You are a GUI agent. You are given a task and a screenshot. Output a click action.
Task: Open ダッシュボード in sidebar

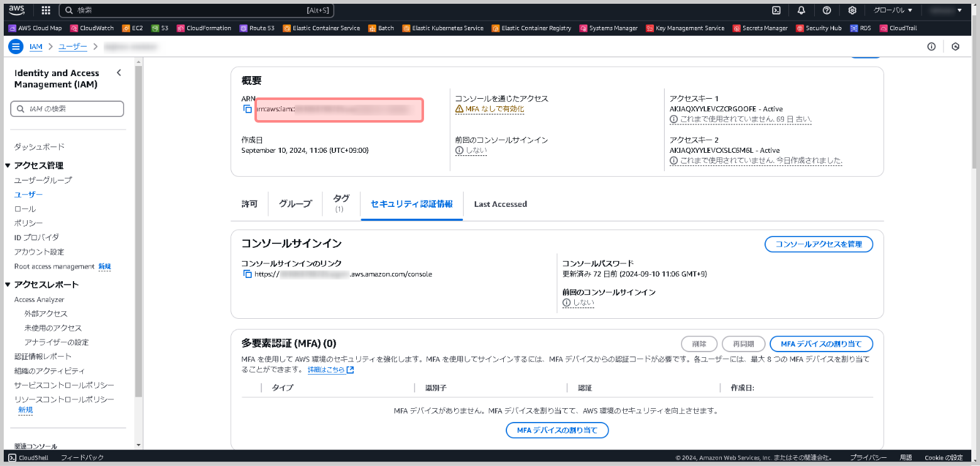(40, 147)
